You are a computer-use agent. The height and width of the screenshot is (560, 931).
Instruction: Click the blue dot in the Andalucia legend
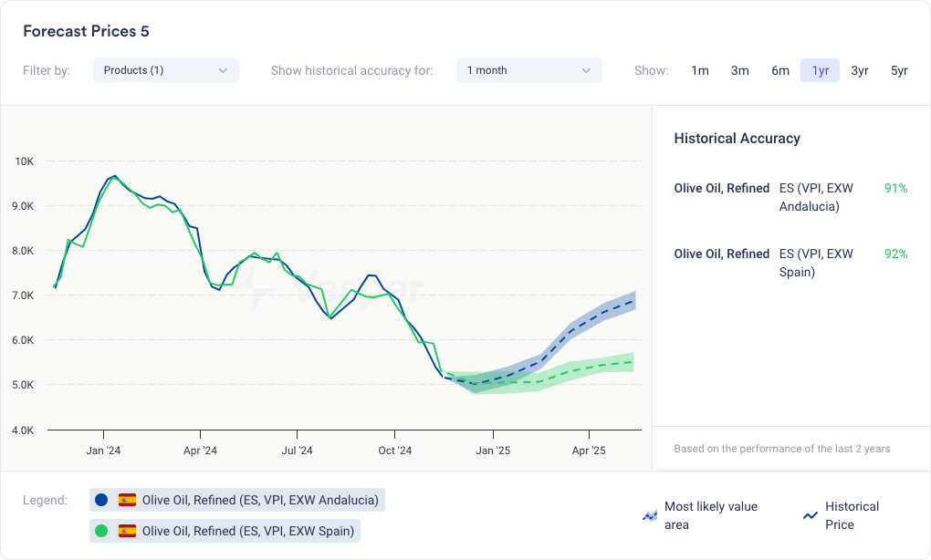[x=101, y=500]
